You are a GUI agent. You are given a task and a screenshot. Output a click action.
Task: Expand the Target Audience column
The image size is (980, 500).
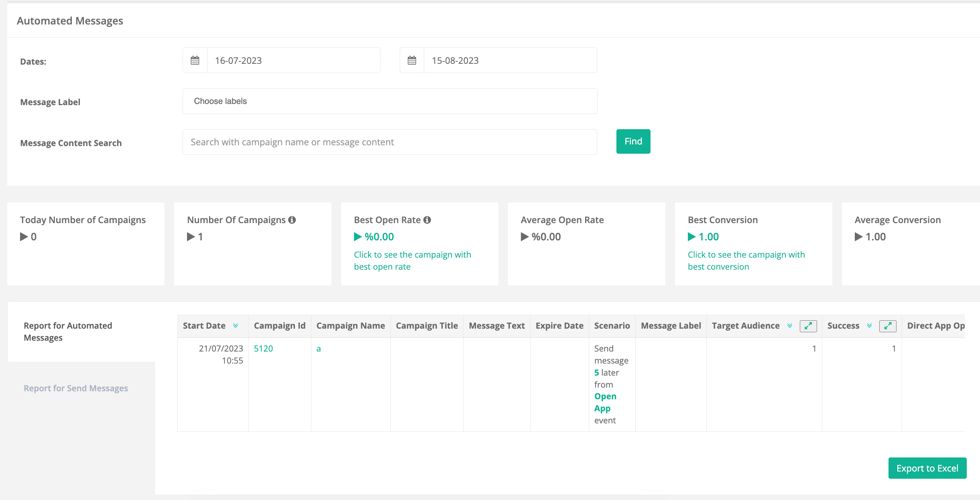808,326
